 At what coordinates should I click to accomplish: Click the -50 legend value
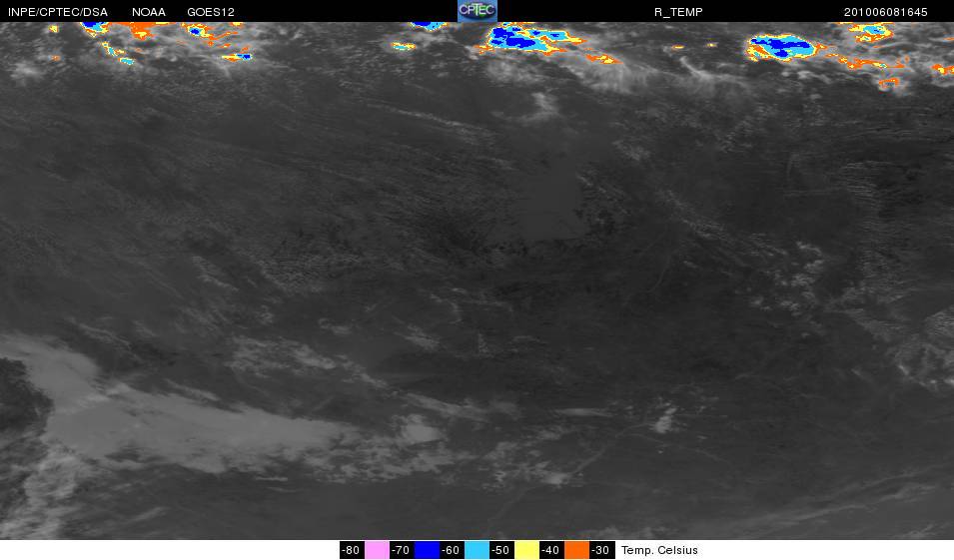[501, 550]
